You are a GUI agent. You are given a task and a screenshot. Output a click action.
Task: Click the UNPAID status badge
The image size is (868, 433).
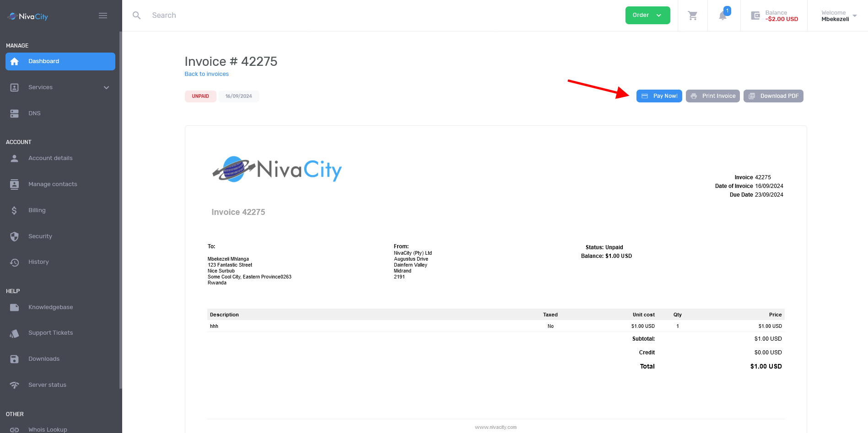coord(200,96)
